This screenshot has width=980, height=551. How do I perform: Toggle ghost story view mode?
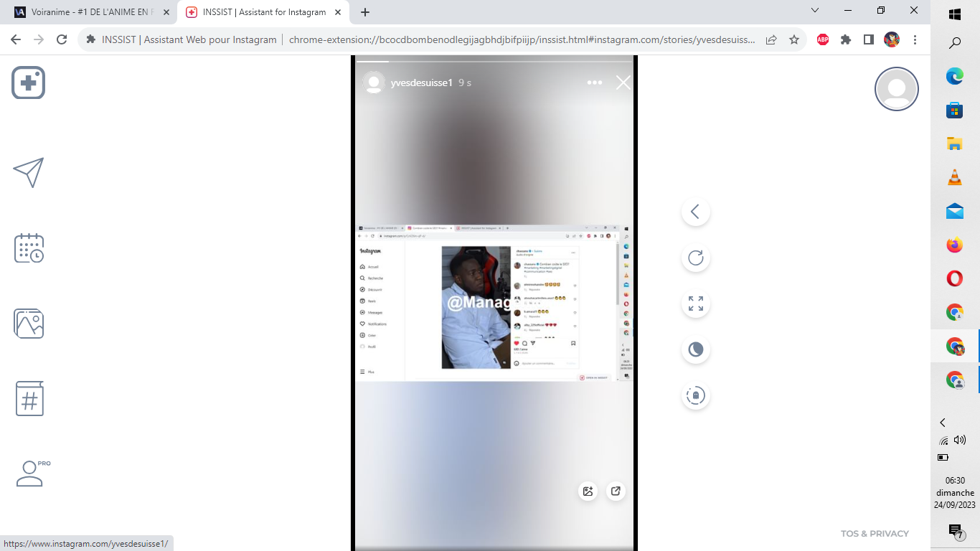coord(695,395)
